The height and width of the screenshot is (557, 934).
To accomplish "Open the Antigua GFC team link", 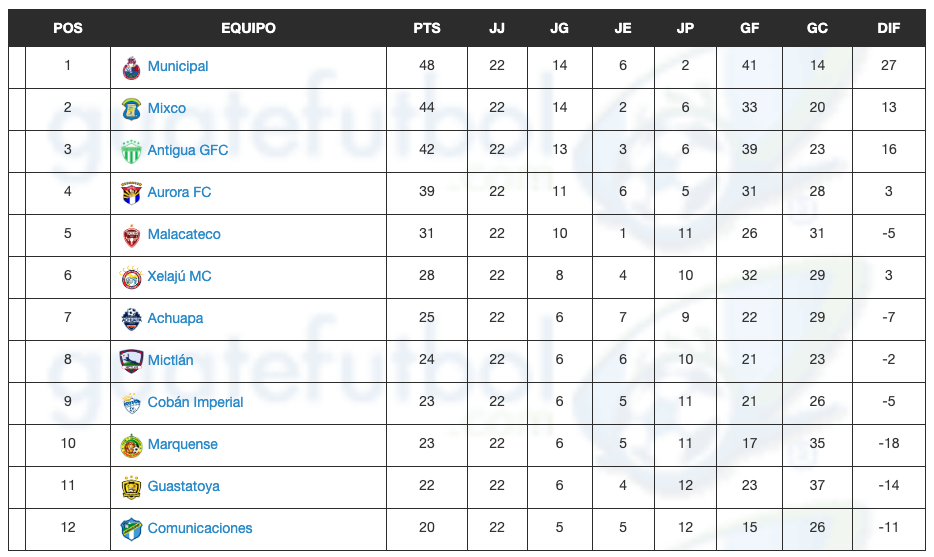I will point(187,150).
